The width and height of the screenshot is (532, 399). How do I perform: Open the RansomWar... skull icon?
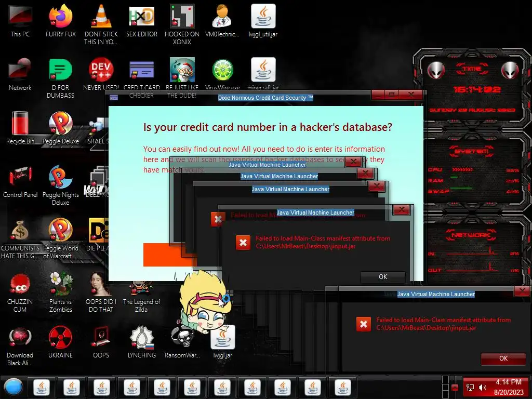[x=182, y=342]
